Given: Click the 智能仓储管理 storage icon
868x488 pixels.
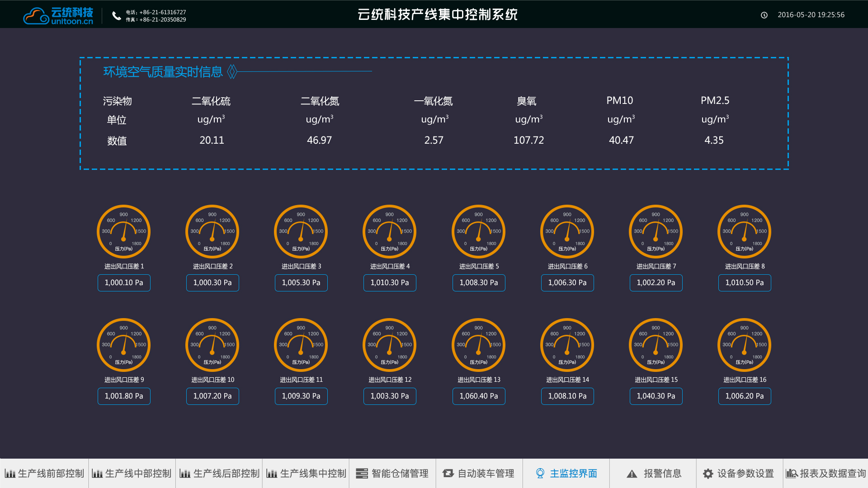Looking at the screenshot, I should click(362, 474).
